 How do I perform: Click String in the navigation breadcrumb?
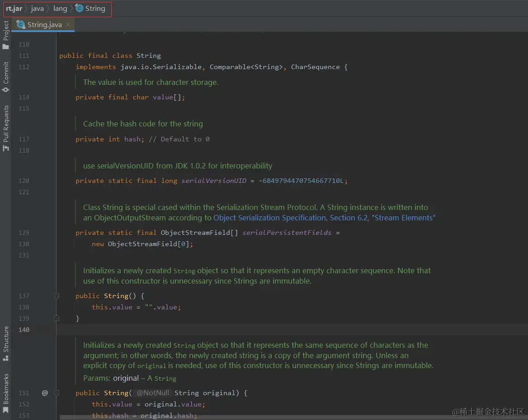(x=95, y=9)
